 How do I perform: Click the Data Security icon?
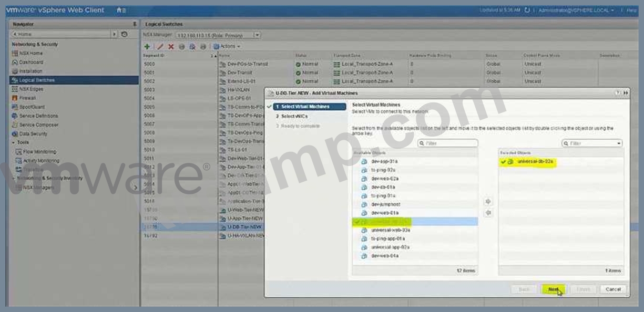15,134
